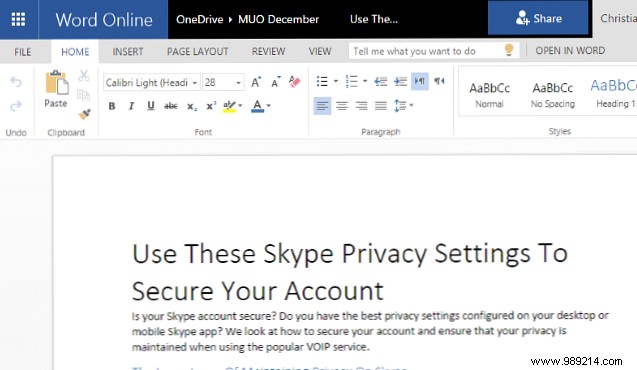
Task: Increase the paragraph indent
Action: coord(401,82)
